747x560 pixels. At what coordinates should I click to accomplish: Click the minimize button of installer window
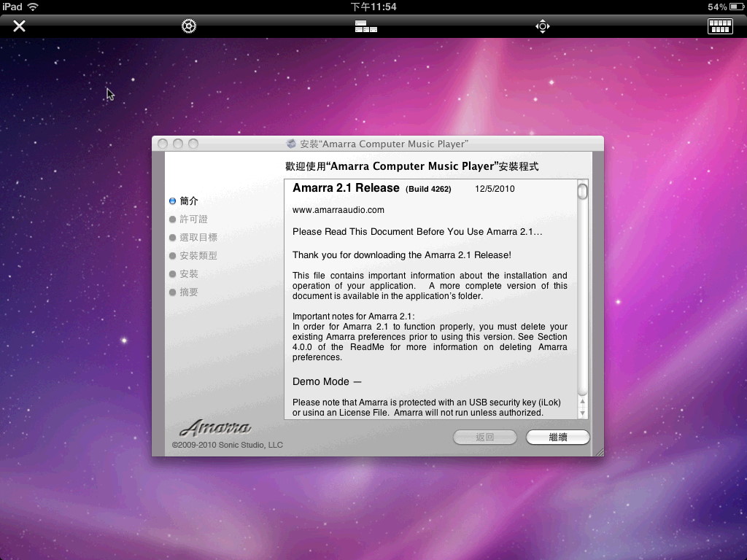[178, 144]
